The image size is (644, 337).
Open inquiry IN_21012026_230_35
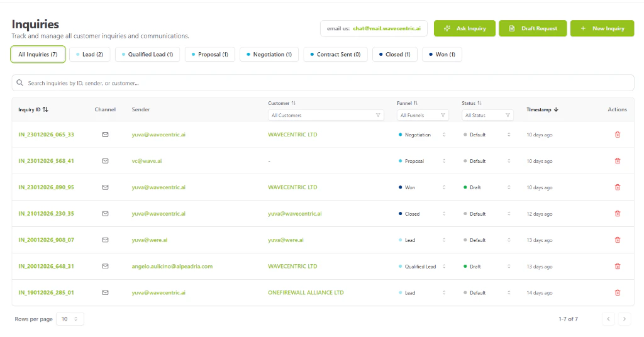coord(46,213)
